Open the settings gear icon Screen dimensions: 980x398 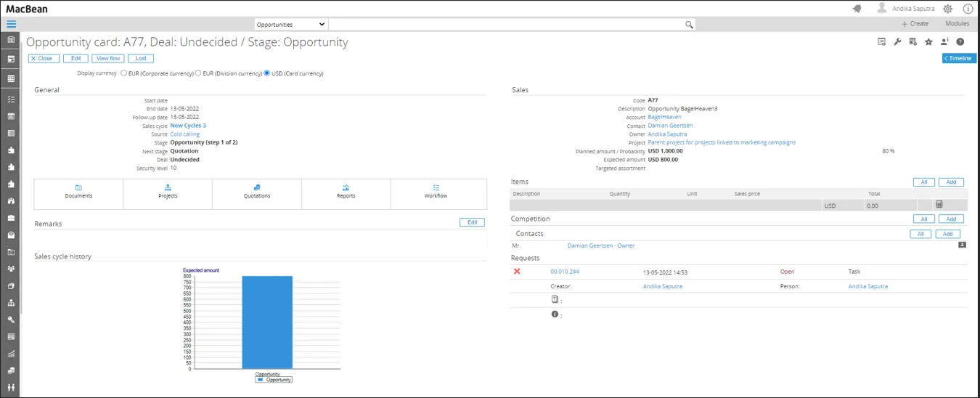click(947, 9)
